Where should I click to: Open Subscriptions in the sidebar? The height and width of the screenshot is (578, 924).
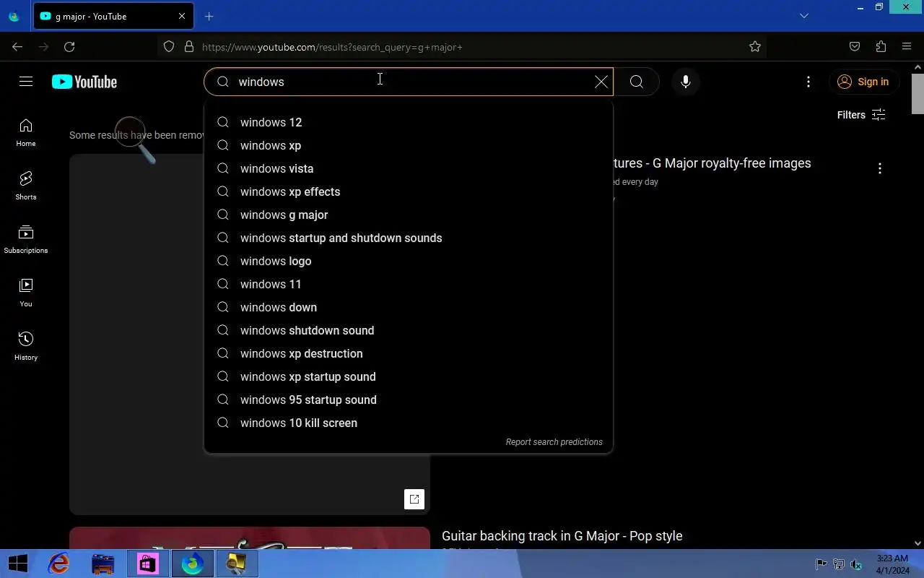point(26,239)
